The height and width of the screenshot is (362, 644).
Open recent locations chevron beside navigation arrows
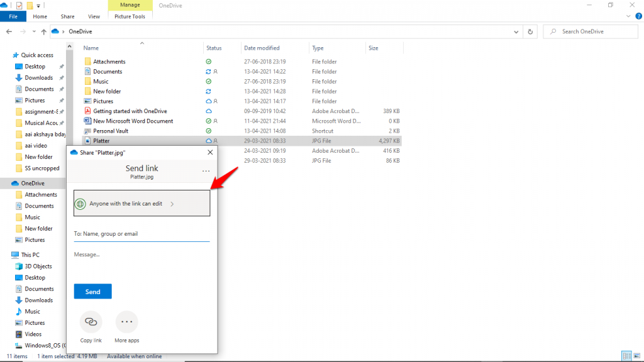click(34, 31)
